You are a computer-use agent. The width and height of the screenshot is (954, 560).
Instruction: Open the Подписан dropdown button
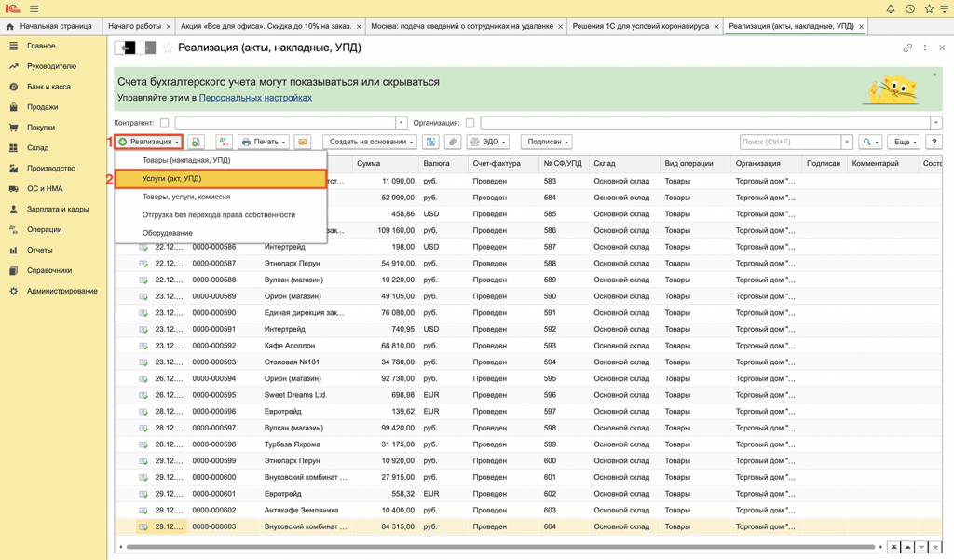click(548, 142)
